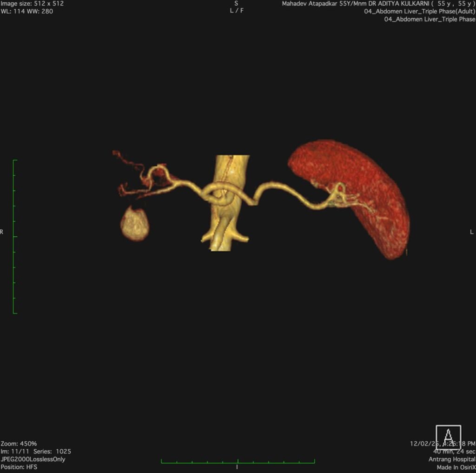Click the Image size 512 x 512 text
This screenshot has height=473, width=476.
32,4
